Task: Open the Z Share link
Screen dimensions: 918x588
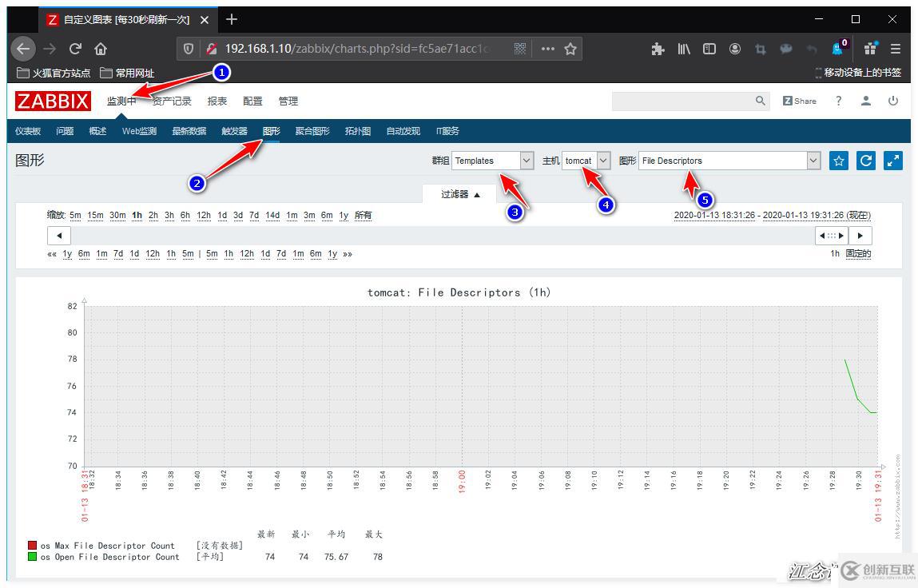Action: [799, 101]
